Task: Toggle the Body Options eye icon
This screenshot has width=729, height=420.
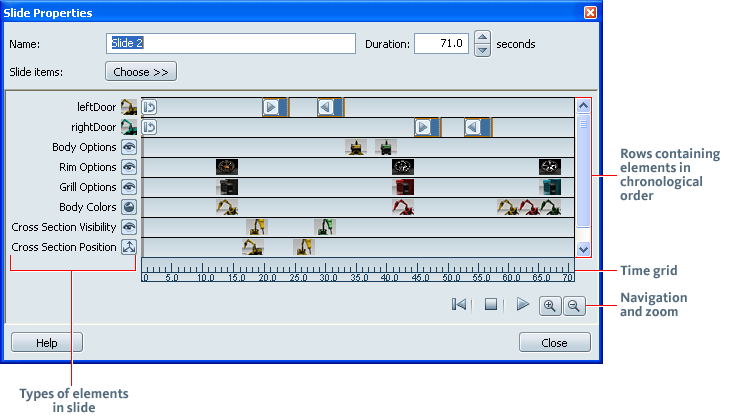Action: (x=129, y=147)
